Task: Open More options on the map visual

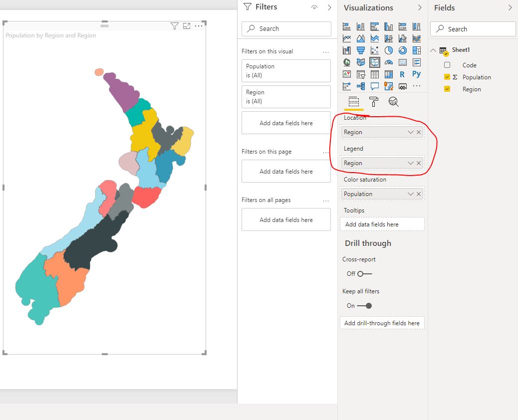Action: click(199, 26)
